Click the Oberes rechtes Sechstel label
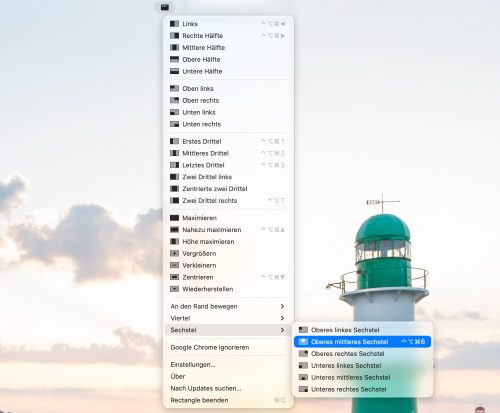500x413 pixels. click(x=348, y=354)
